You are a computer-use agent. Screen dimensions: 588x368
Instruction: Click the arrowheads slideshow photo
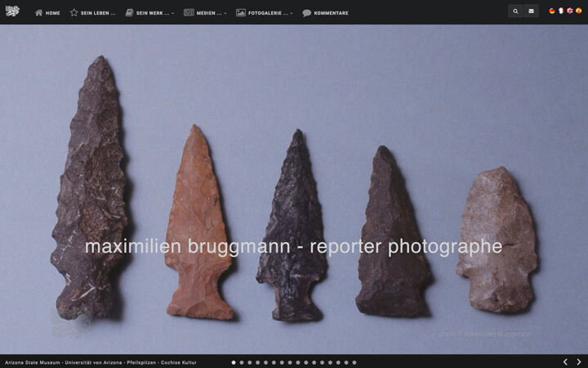pos(294,188)
